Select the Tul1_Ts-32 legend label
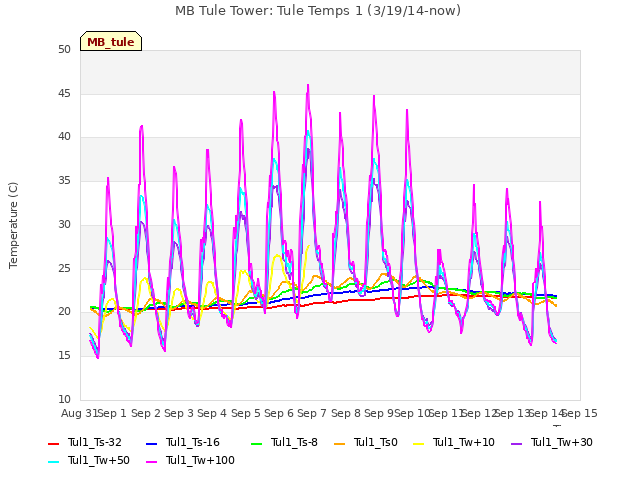The height and width of the screenshot is (480, 640). [95, 442]
